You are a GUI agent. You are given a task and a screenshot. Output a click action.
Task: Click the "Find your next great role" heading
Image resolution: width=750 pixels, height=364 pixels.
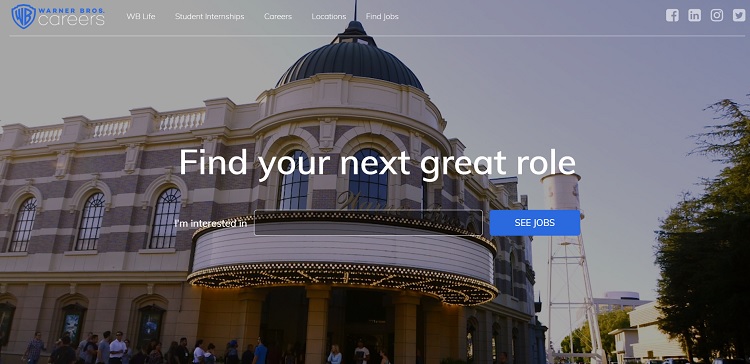[377, 163]
